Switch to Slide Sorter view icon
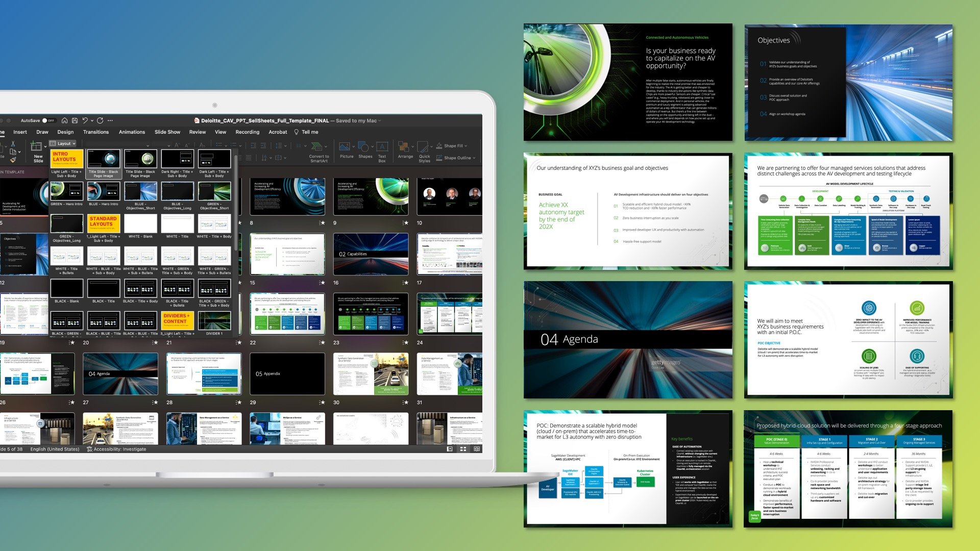Viewport: 980px width, 551px height. (x=463, y=449)
